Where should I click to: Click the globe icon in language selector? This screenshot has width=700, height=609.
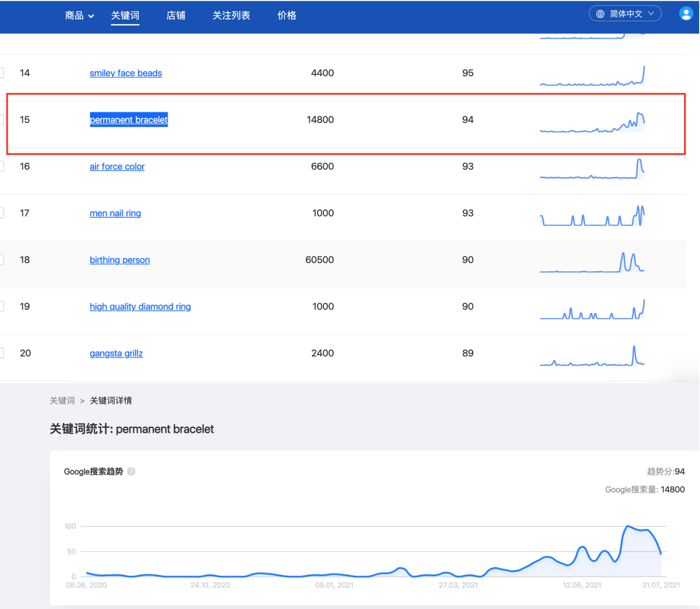pos(600,14)
